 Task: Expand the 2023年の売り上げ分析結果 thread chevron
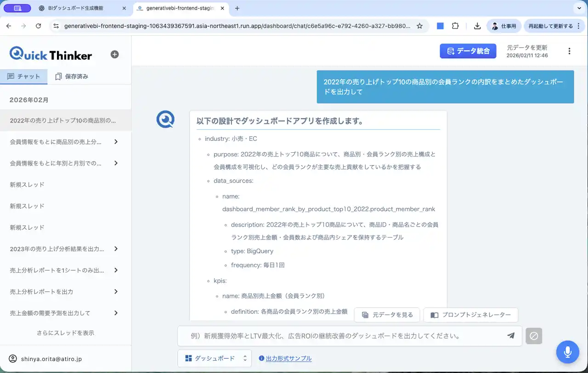click(x=116, y=249)
